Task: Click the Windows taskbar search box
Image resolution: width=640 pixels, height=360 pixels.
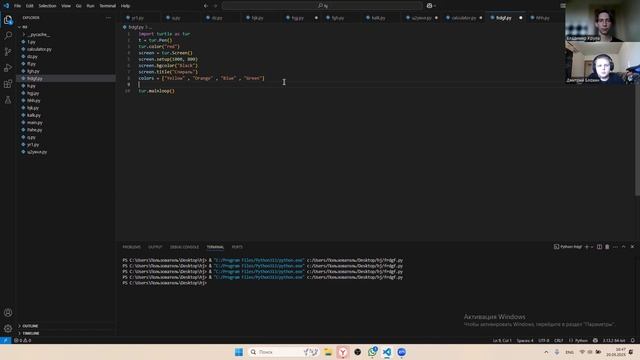Action: pos(283,352)
